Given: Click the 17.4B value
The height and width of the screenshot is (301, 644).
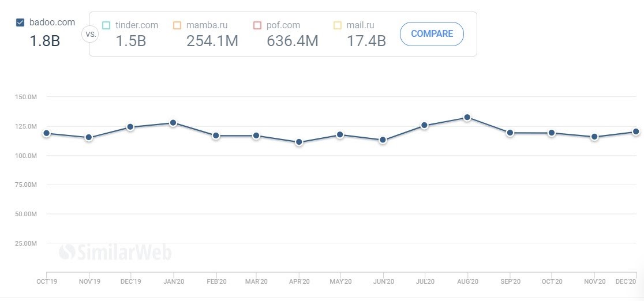Looking at the screenshot, I should (366, 41).
